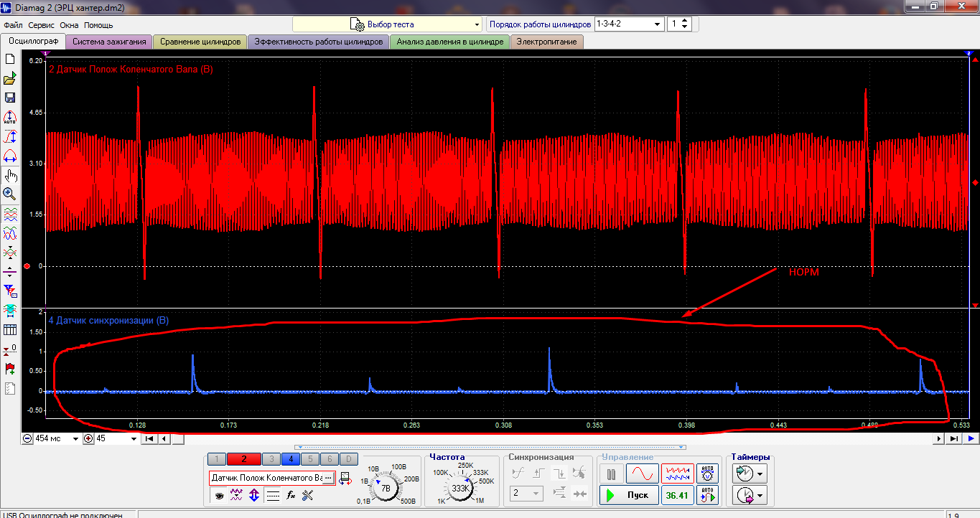Open the Окна menu
This screenshot has width=980, height=518.
click(x=70, y=24)
